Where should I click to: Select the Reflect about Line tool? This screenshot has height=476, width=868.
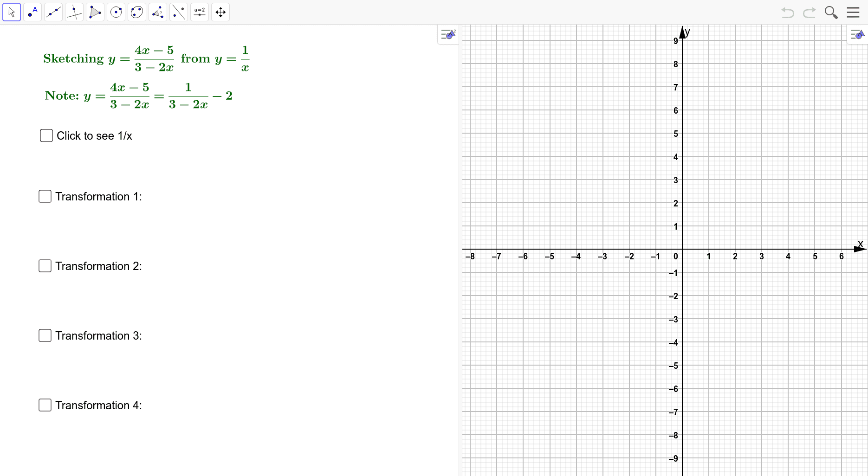pos(179,12)
